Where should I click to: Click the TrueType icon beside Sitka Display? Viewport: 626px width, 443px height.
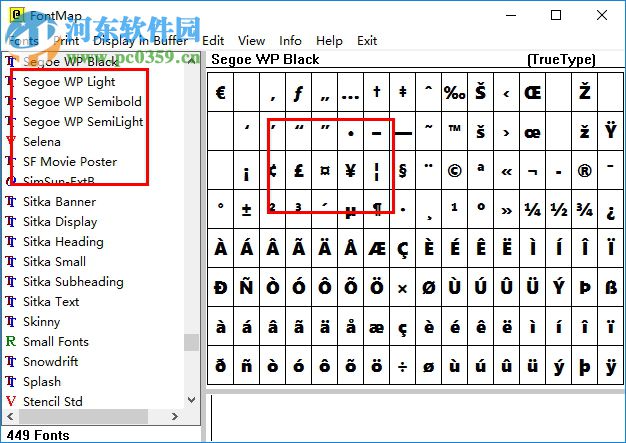(x=11, y=222)
